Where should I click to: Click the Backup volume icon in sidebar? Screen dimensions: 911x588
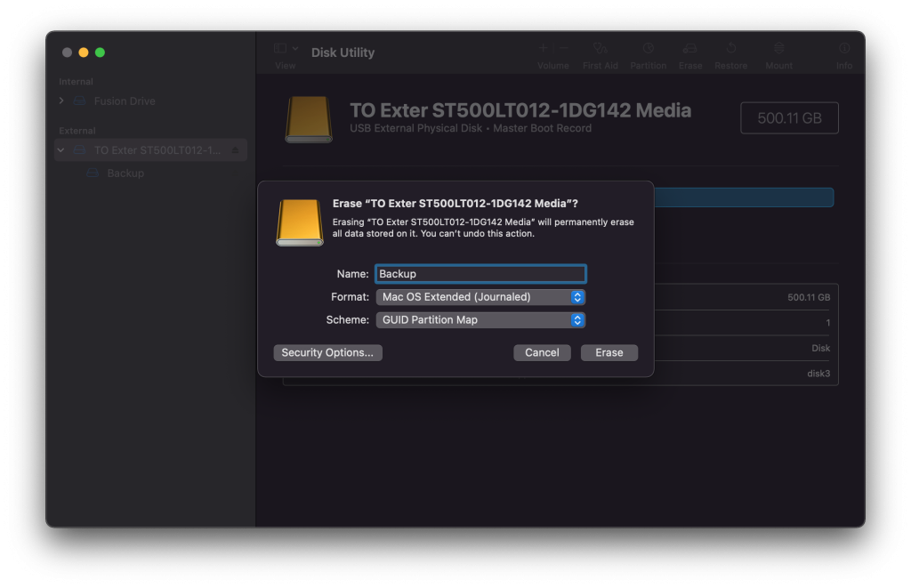[x=93, y=173]
